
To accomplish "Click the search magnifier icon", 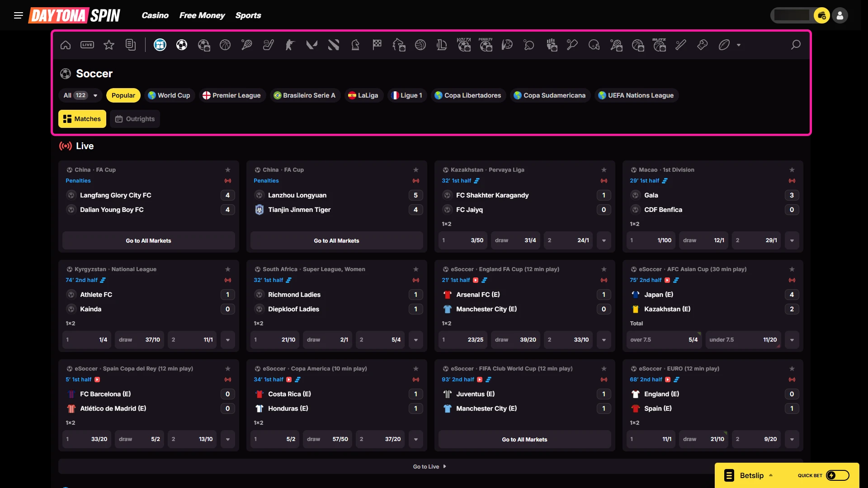I will [796, 45].
